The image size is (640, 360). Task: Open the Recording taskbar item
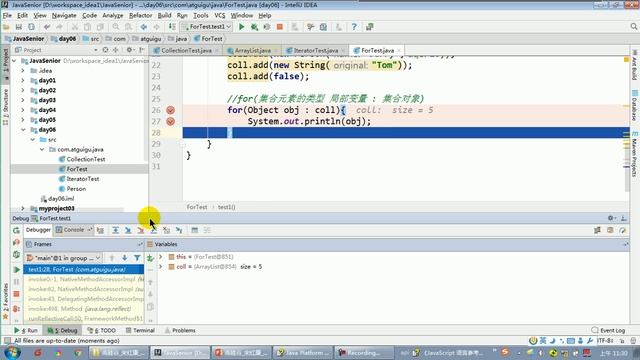click(364, 353)
